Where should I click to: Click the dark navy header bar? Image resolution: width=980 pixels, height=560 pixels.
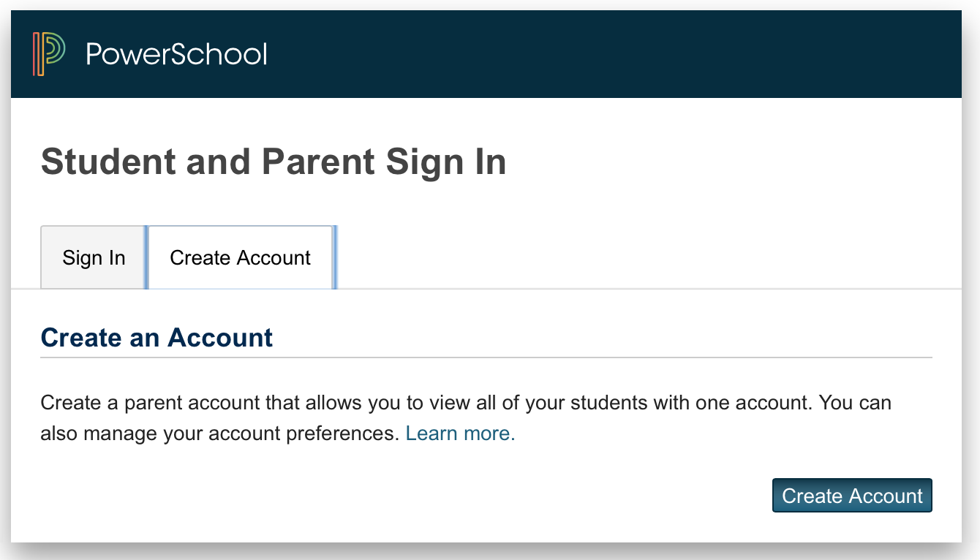point(486,54)
